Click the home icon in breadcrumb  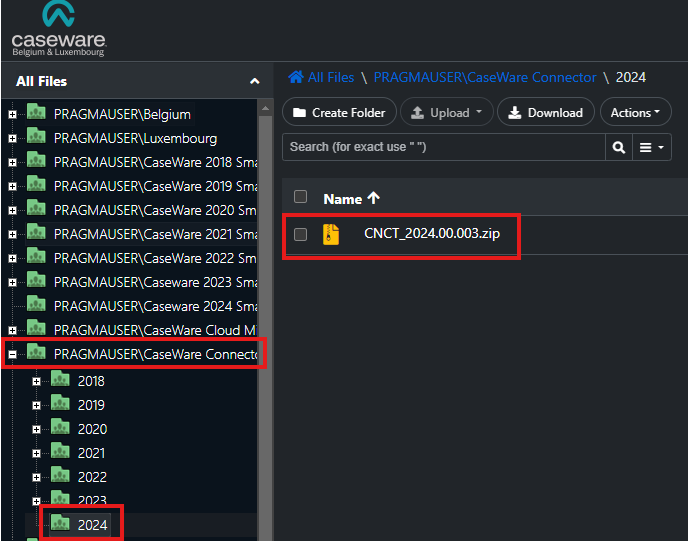[x=296, y=77]
